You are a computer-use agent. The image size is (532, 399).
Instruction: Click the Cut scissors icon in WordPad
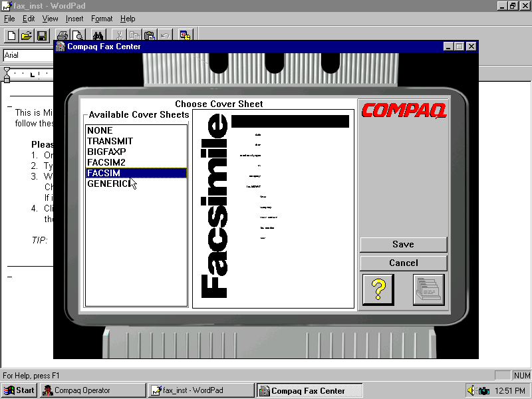pos(119,35)
